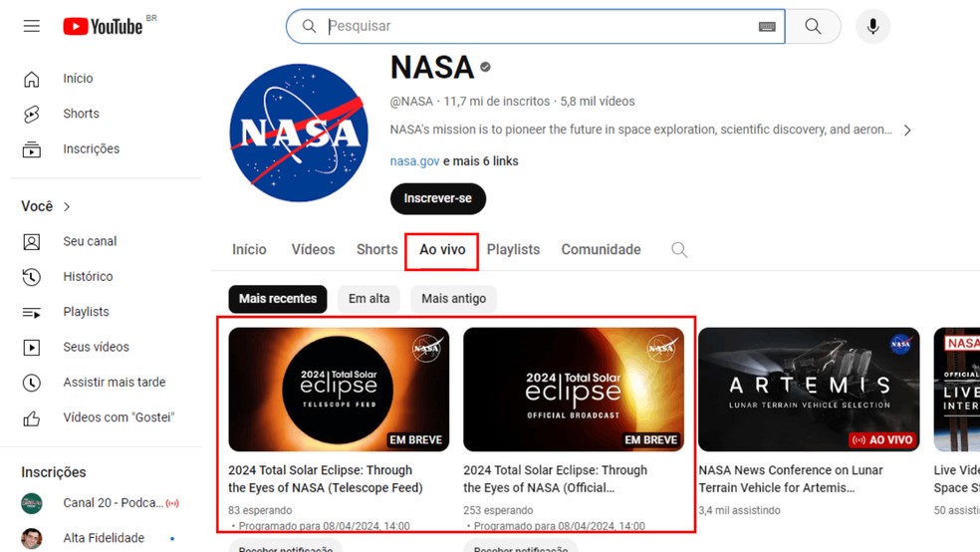
Task: Expand the channel description arrow
Action: (907, 131)
